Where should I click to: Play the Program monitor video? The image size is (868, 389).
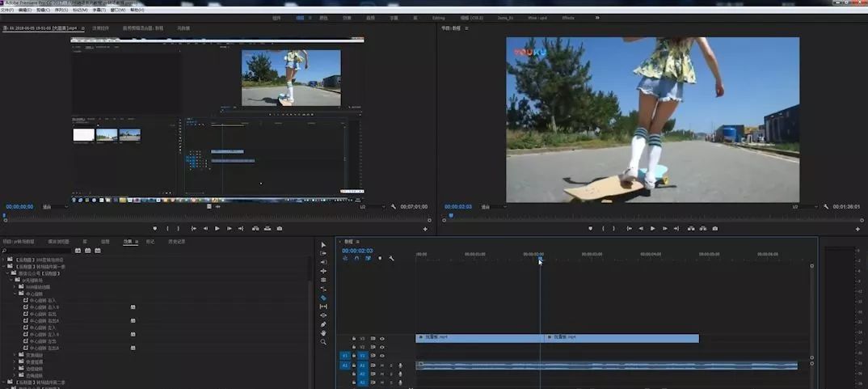[x=653, y=228]
